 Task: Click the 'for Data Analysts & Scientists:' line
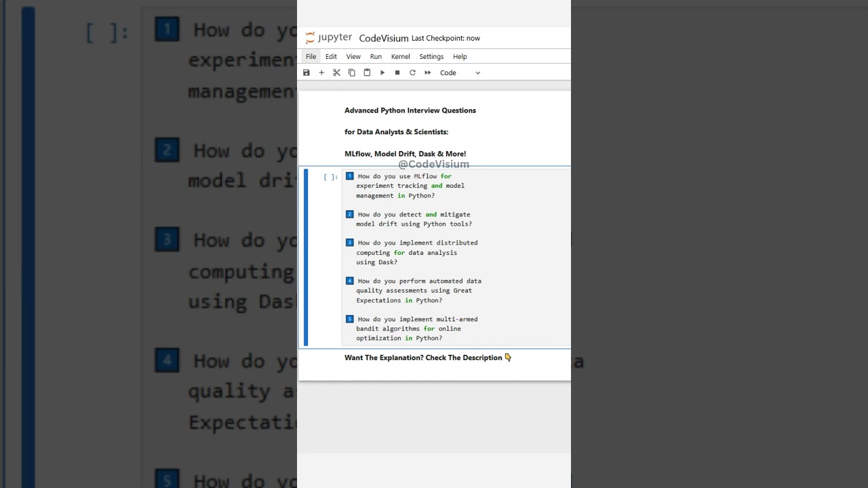point(396,132)
